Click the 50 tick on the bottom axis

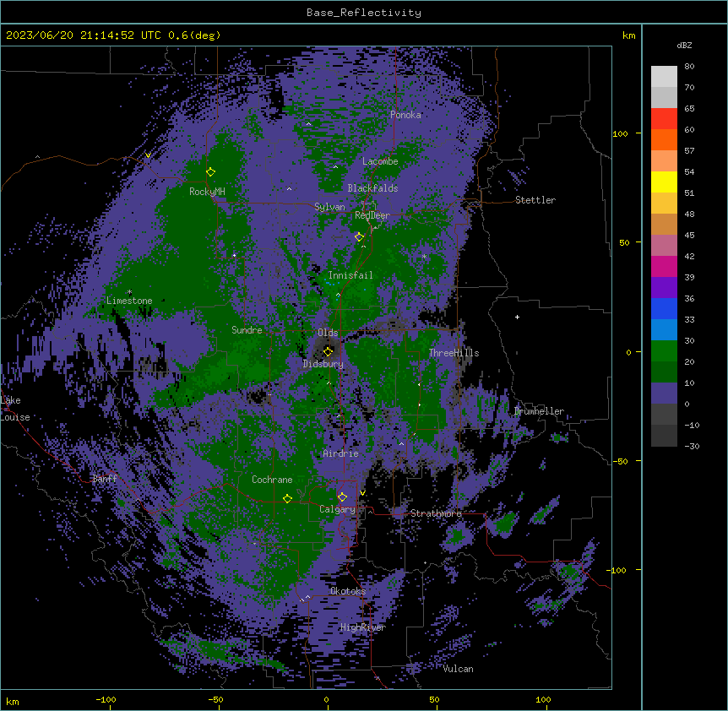tap(434, 699)
